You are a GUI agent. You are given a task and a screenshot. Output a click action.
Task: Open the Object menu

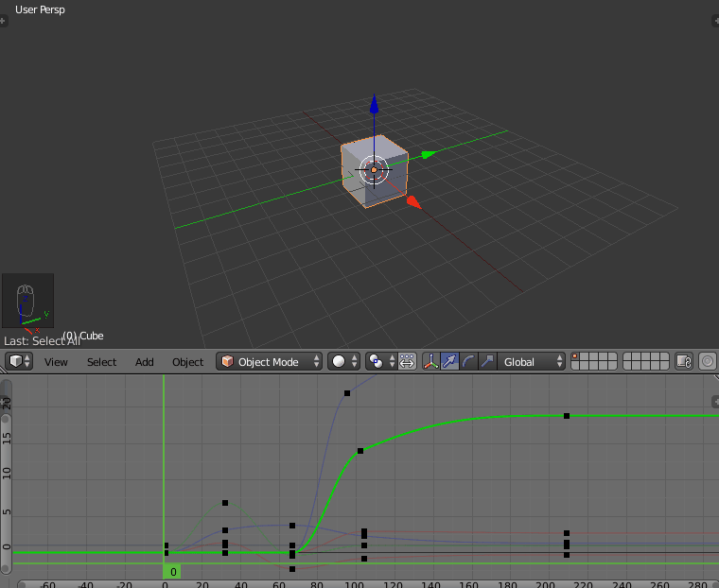pos(187,362)
